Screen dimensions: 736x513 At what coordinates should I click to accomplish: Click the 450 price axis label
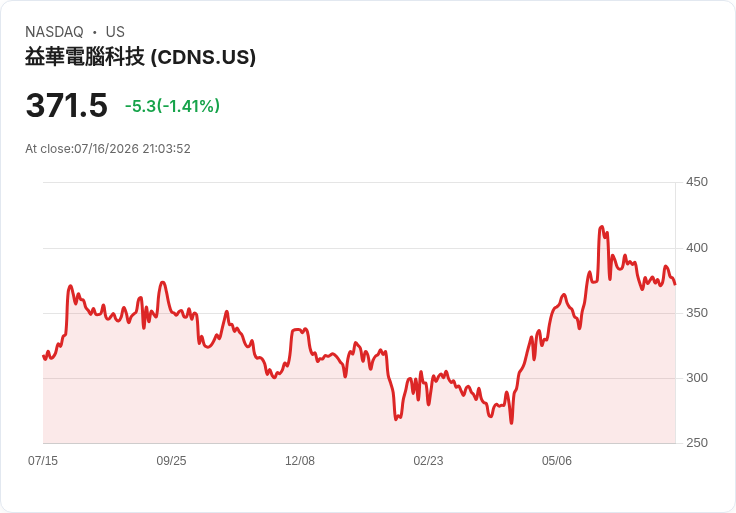(697, 182)
